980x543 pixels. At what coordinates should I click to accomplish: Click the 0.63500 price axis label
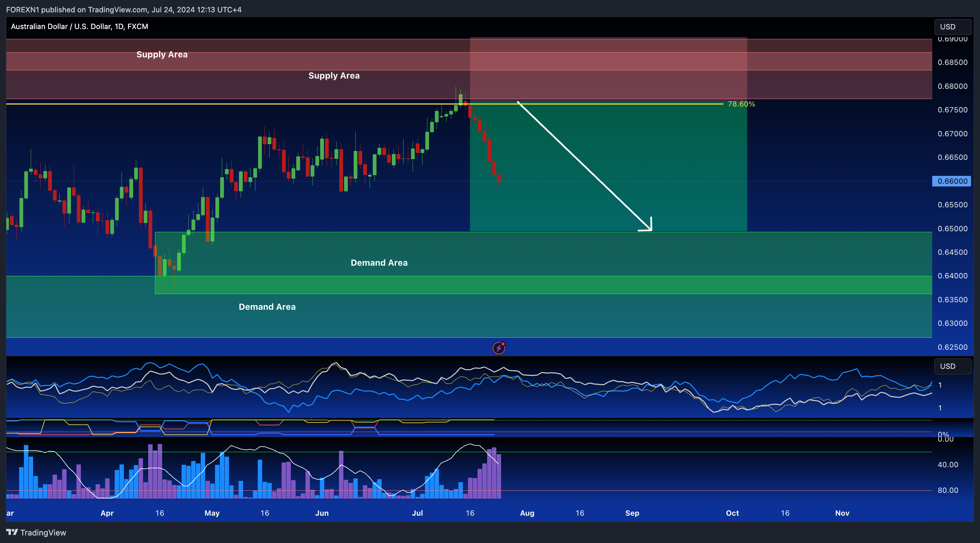[953, 300]
